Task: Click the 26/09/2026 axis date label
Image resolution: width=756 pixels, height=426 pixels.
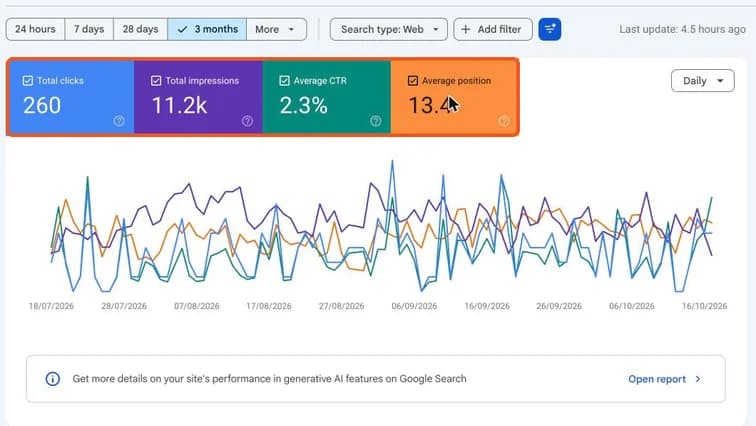Action: coord(559,306)
